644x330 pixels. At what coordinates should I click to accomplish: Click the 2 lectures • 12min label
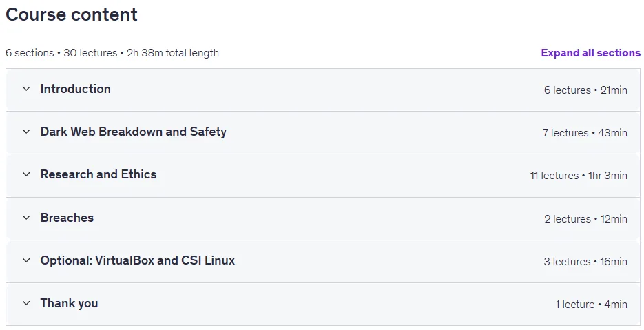(586, 218)
